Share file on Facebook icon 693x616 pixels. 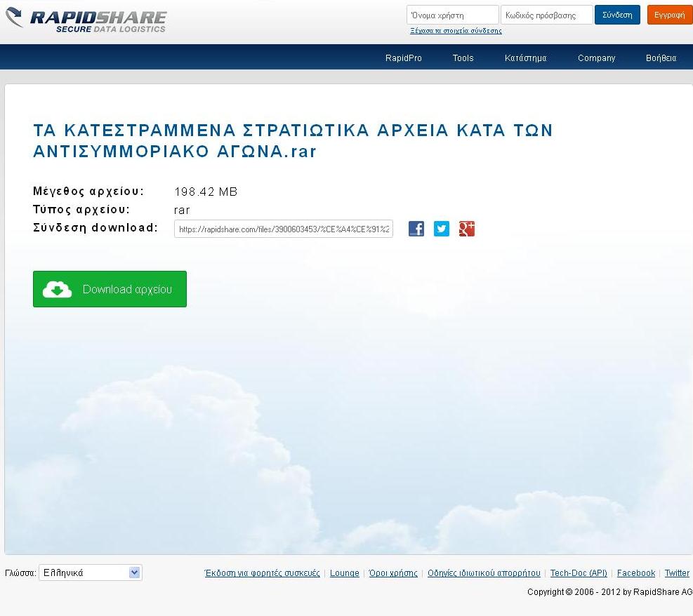[416, 229]
